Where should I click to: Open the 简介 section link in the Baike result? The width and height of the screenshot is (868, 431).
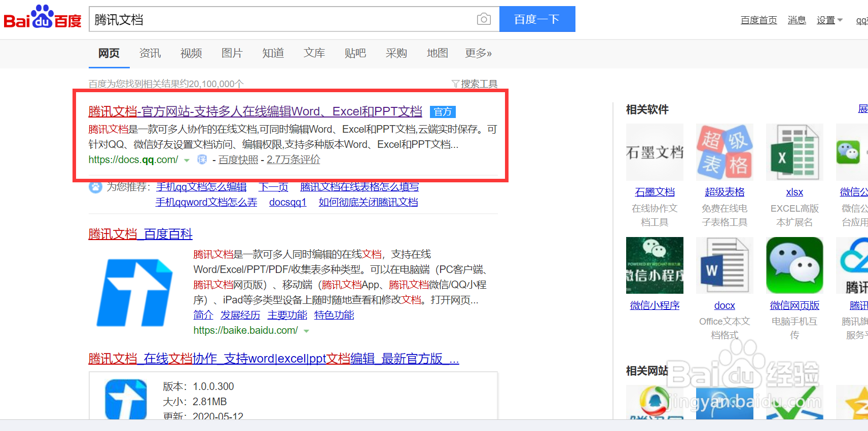pos(203,315)
